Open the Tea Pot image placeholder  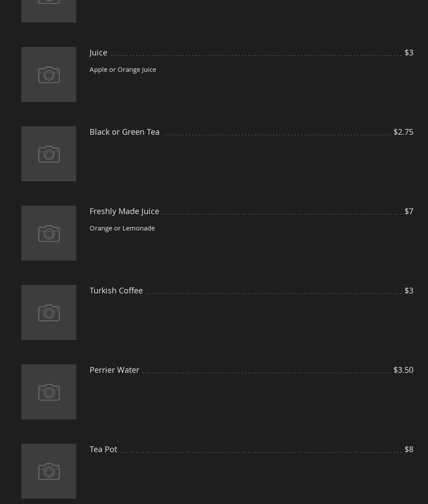49,471
